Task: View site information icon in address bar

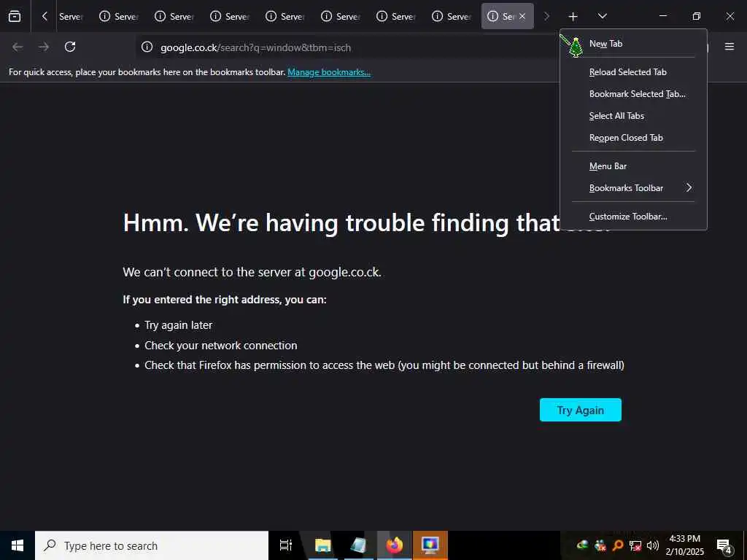Action: [147, 47]
